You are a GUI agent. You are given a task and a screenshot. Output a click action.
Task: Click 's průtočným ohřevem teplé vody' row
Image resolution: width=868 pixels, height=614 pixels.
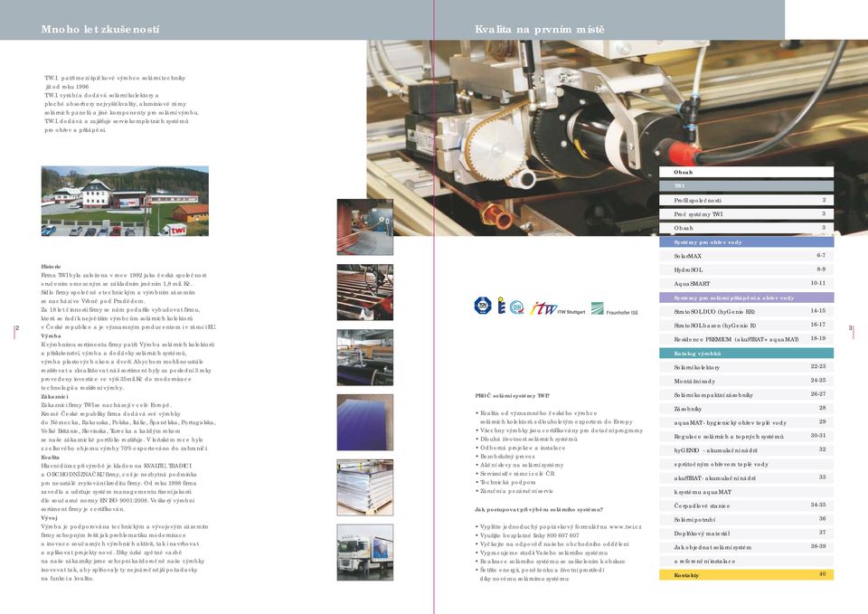pos(746,464)
